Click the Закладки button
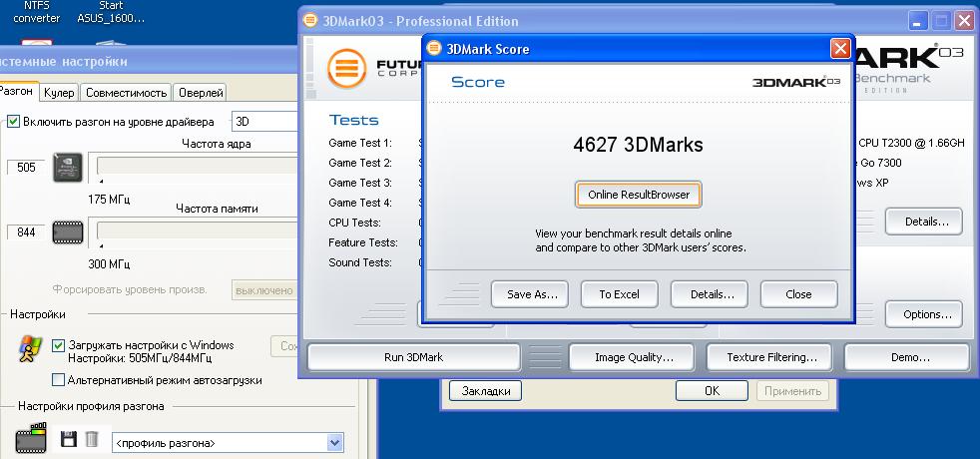 (x=486, y=391)
